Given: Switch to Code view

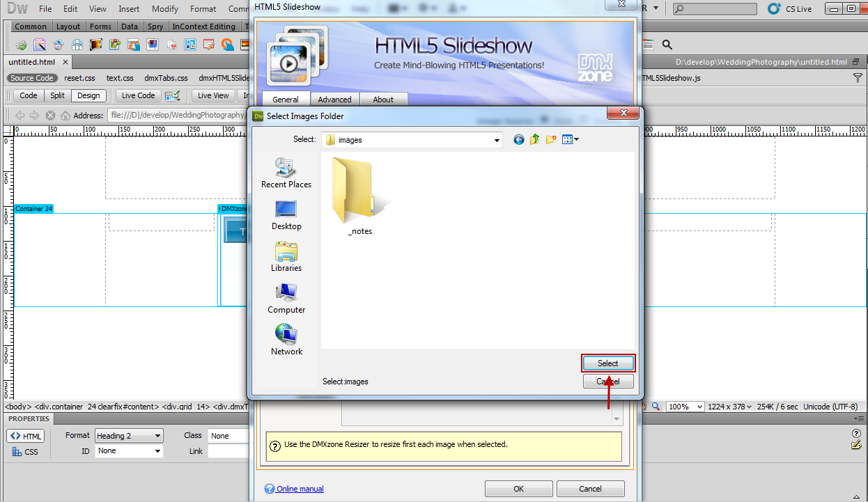Looking at the screenshot, I should [x=29, y=96].
